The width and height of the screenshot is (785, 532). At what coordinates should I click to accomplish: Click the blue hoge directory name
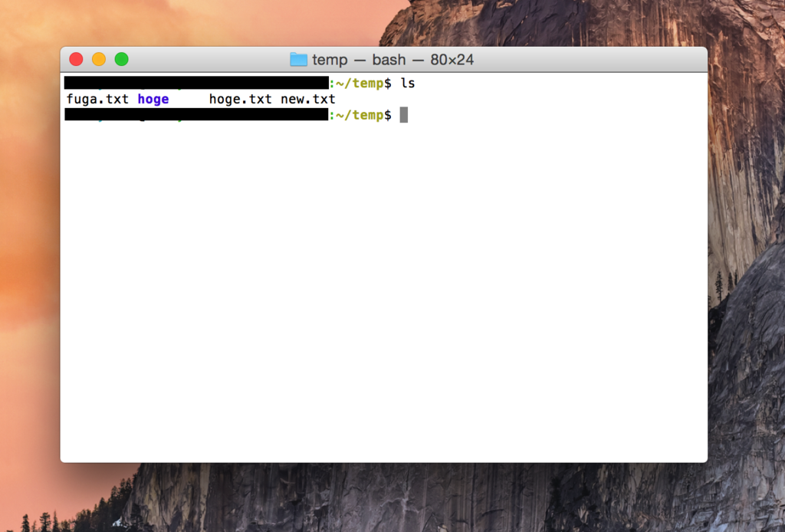tap(153, 99)
